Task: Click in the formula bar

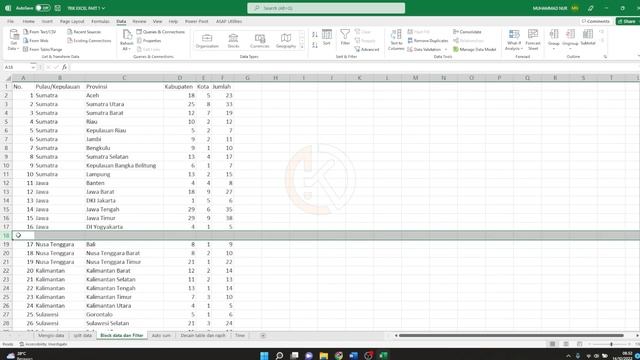Action: click(x=354, y=67)
